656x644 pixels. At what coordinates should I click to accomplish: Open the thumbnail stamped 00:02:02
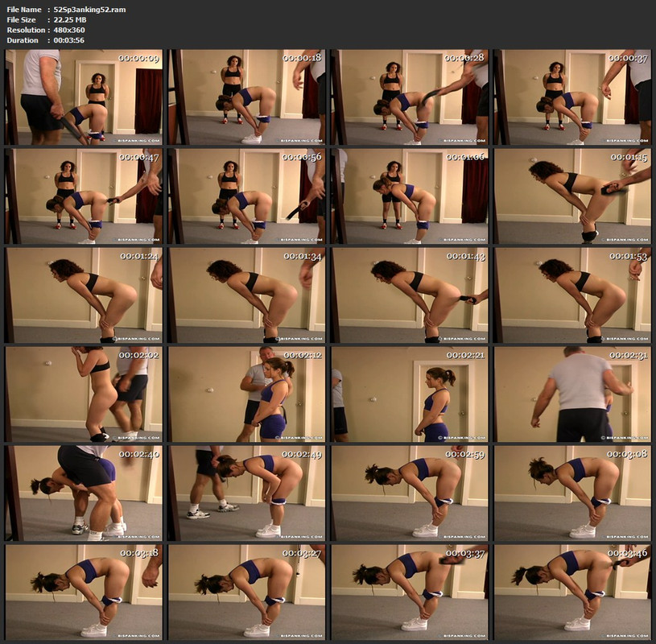coord(84,394)
